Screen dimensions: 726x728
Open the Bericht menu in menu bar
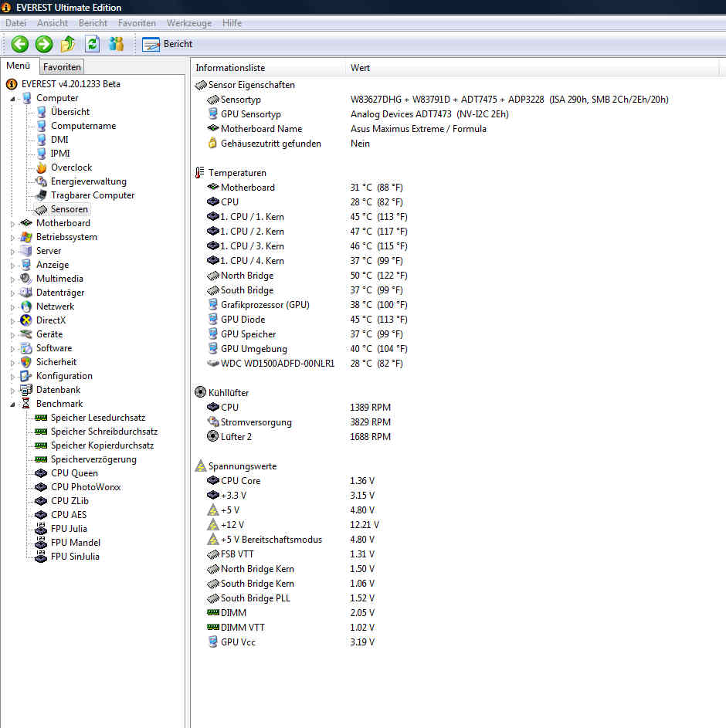pos(93,22)
